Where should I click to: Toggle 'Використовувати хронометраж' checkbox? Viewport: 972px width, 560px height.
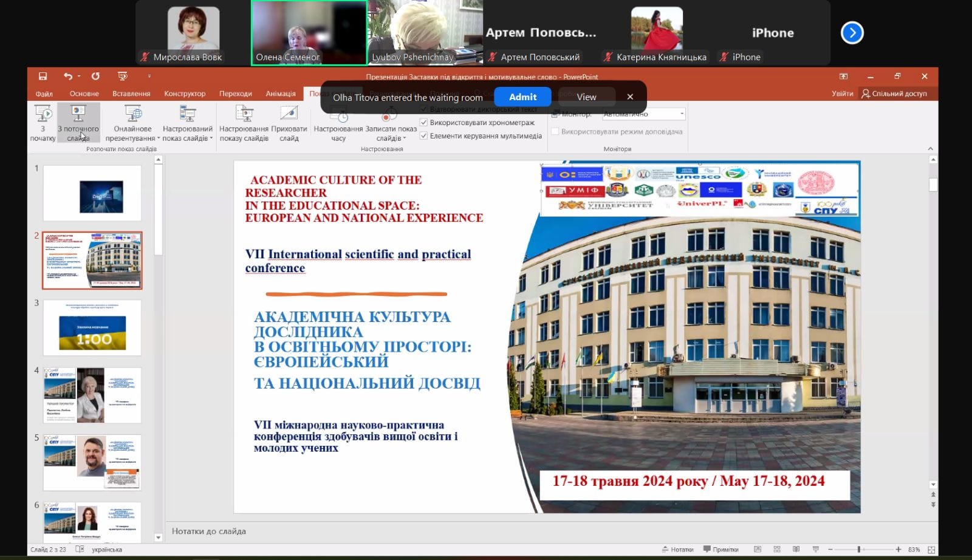pyautogui.click(x=424, y=123)
